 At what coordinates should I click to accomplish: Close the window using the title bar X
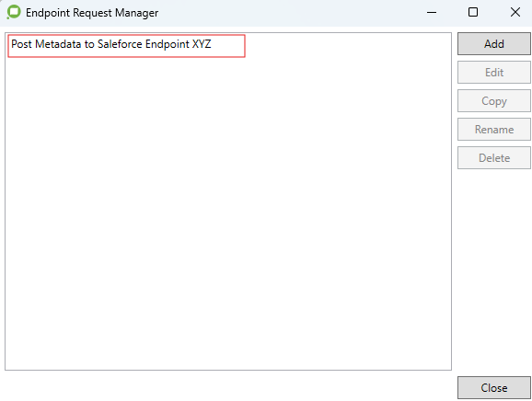515,13
